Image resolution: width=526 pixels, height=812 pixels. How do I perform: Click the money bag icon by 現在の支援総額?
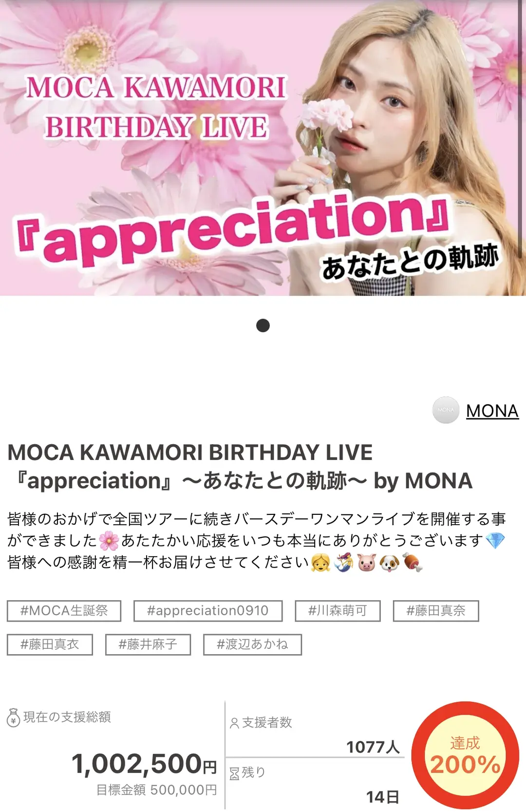(x=13, y=718)
